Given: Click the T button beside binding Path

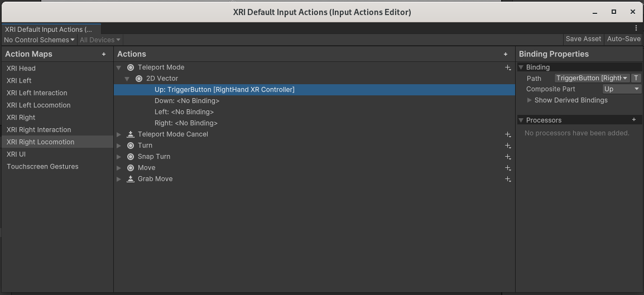Looking at the screenshot, I should pyautogui.click(x=636, y=78).
